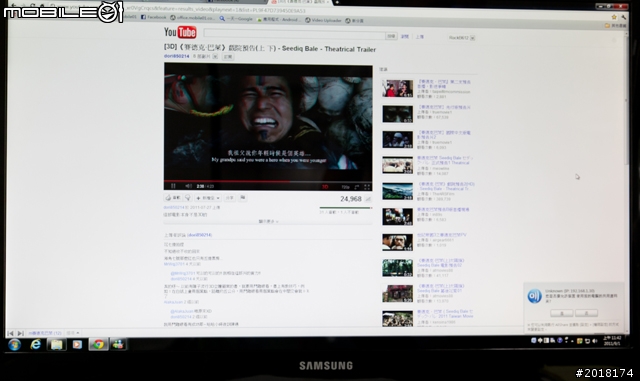Click the Facebook bookmark in bookmarks bar
Screen dimensions: 640x381
click(x=154, y=17)
